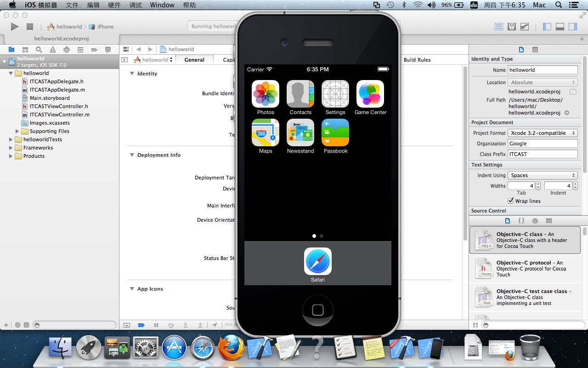Expand the Frameworks group

tap(11, 148)
